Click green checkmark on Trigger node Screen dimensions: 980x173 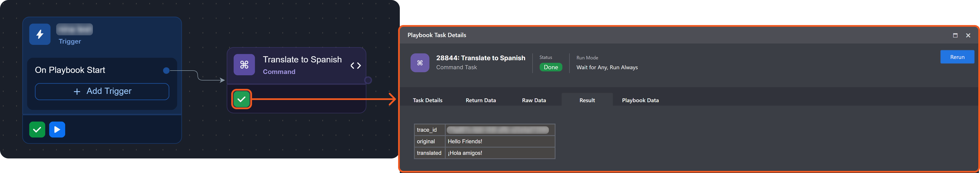click(37, 130)
